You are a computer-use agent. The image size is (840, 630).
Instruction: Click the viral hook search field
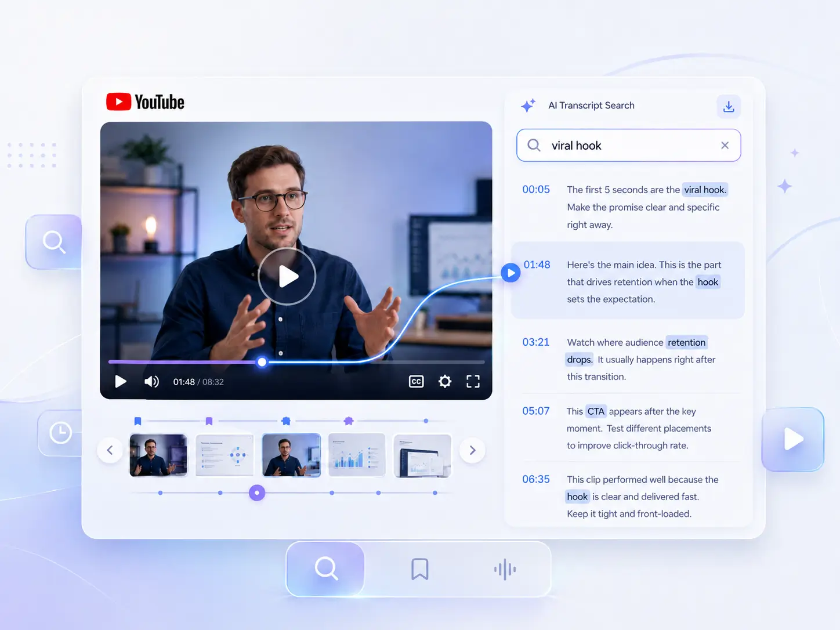(x=628, y=145)
